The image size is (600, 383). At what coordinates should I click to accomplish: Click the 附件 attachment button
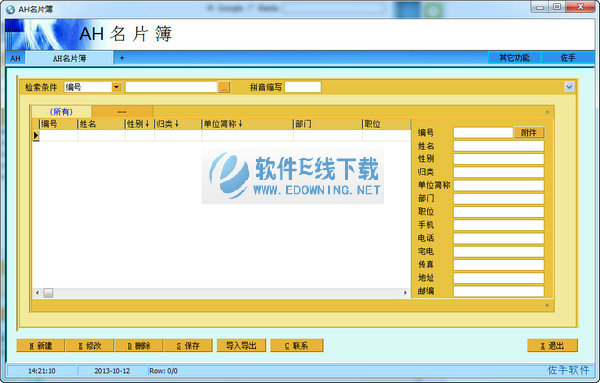pos(528,132)
